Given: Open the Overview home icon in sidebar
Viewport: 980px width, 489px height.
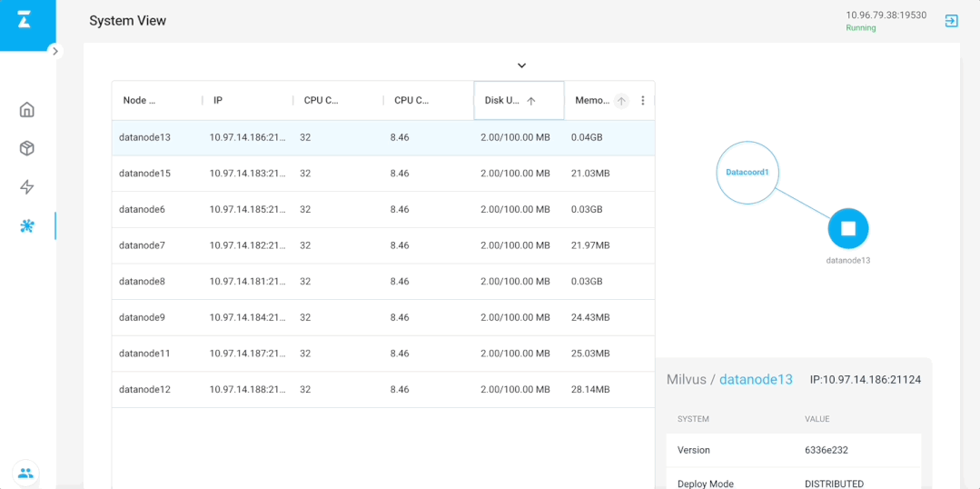Looking at the screenshot, I should (x=27, y=110).
